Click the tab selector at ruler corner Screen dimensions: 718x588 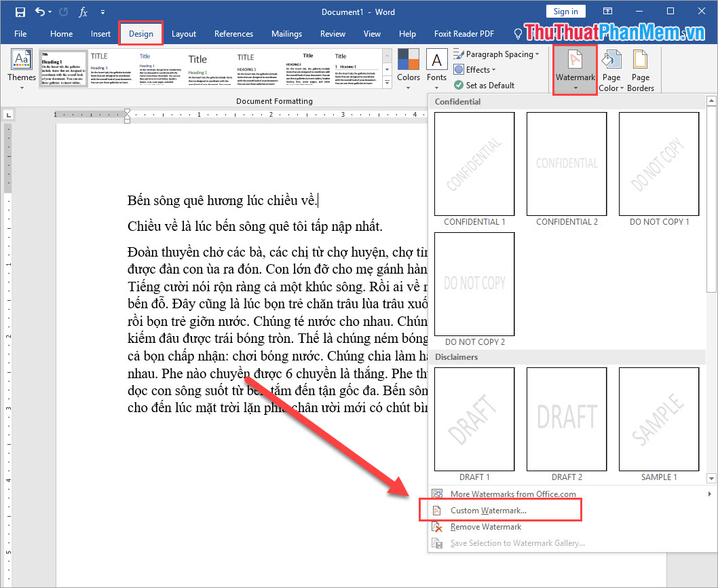(8, 115)
